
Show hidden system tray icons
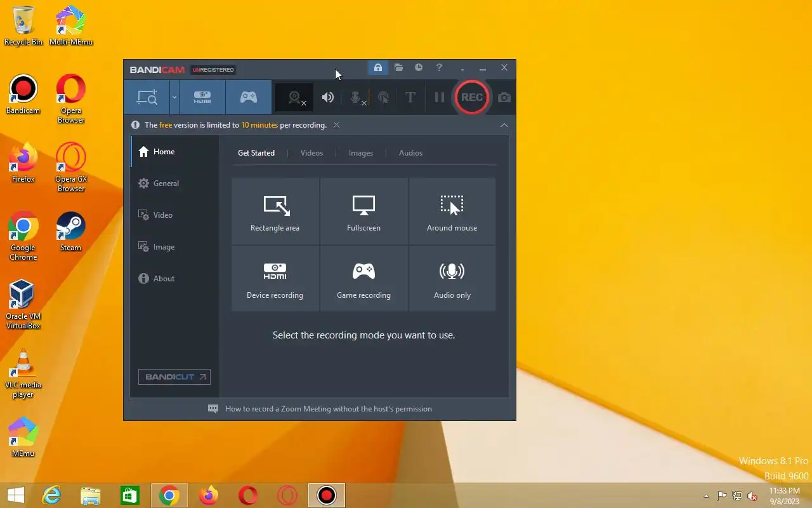click(x=706, y=496)
